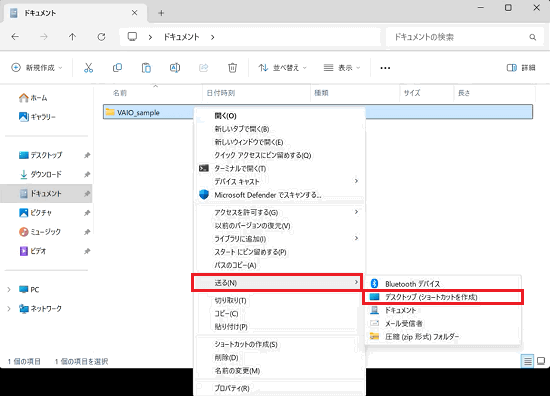
Task: Sort by the 名前 column header
Action: [153, 93]
